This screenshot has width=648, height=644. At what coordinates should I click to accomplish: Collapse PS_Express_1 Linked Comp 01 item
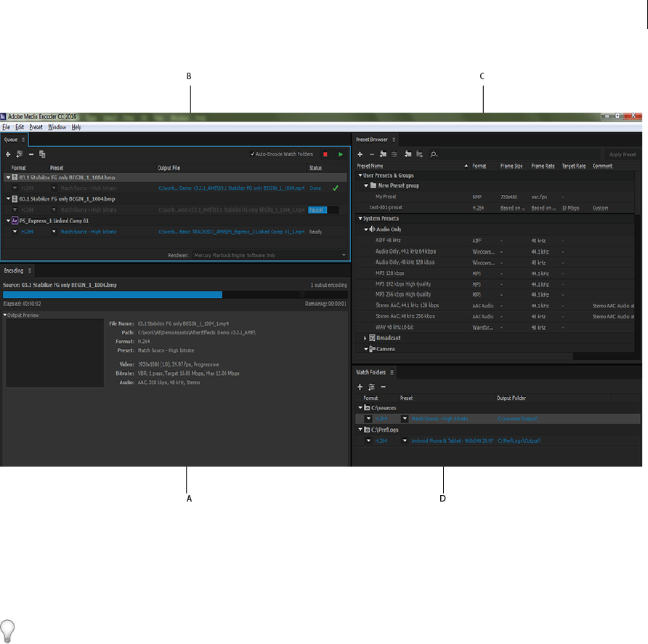8,221
